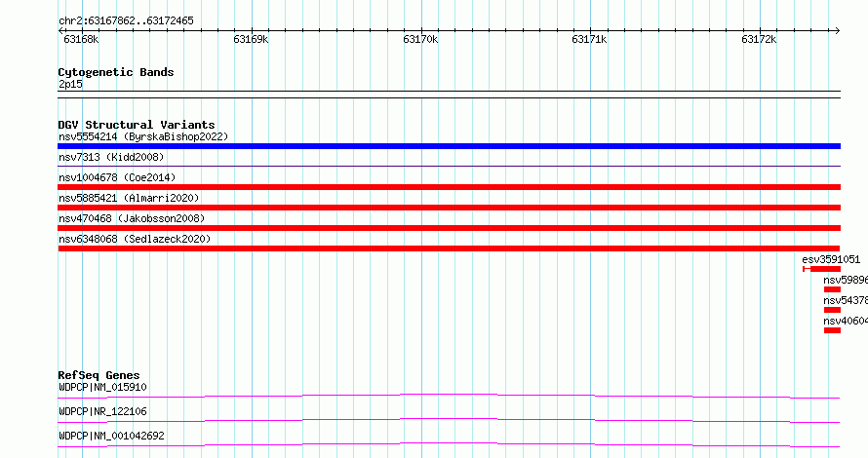This screenshot has width=868, height=458.
Task: Click the blue nsv5554214 variant bar
Action: (449, 146)
